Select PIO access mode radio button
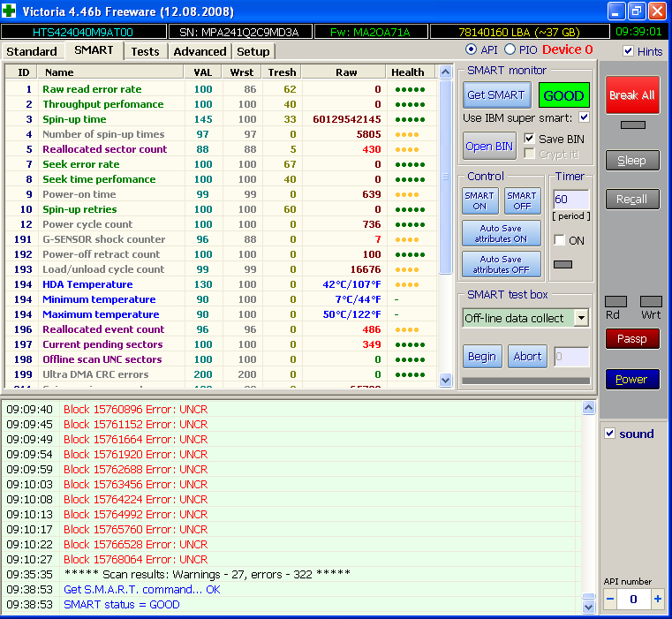The image size is (672, 619). (510, 49)
